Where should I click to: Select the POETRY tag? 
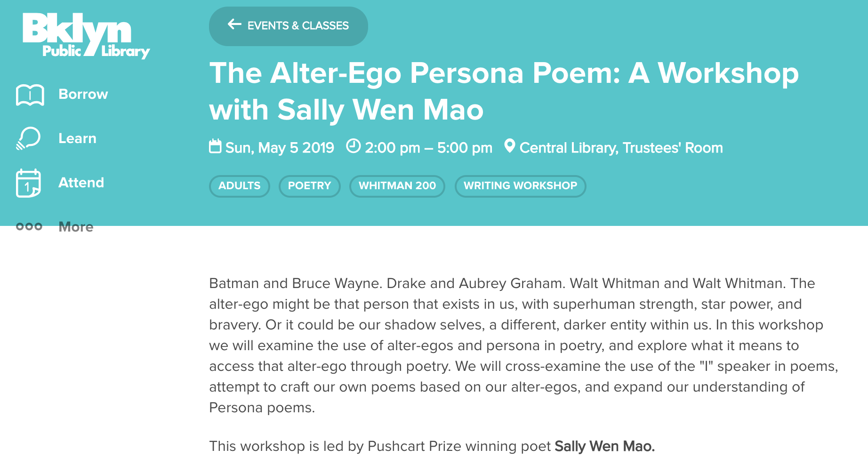(310, 186)
